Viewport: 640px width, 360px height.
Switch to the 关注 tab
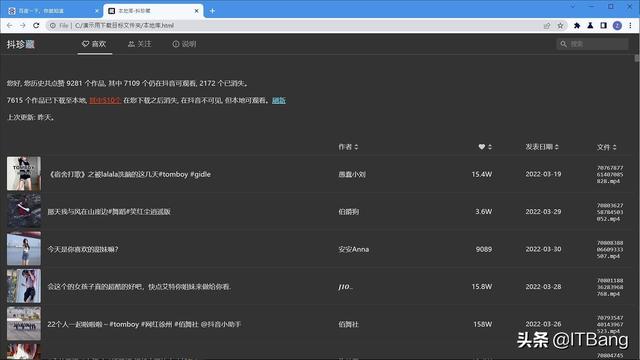tap(140, 44)
